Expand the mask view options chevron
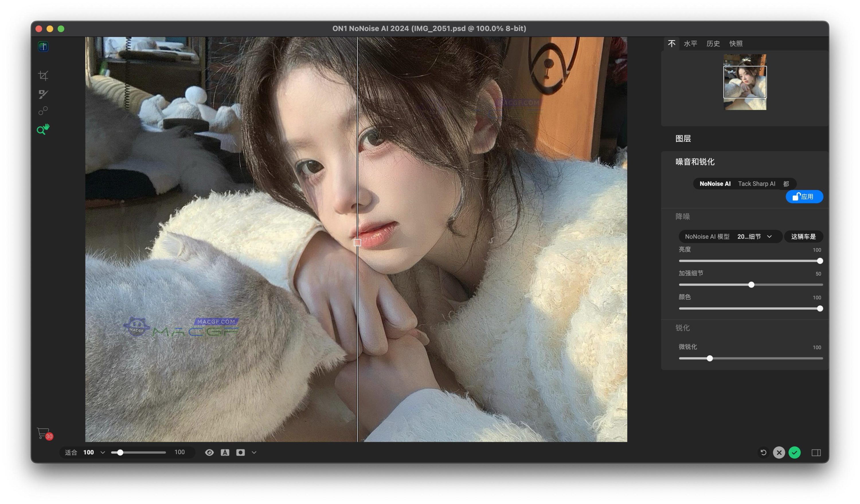860x504 pixels. point(254,452)
